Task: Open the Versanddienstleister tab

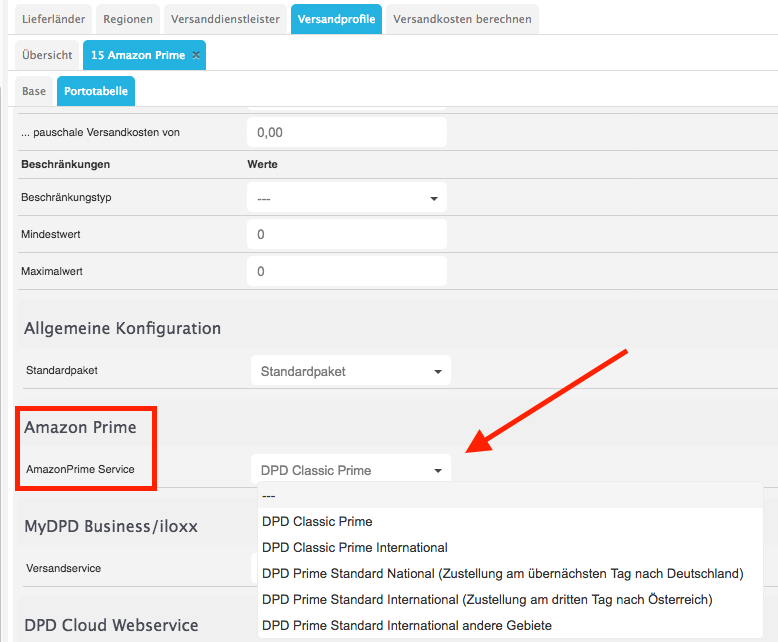Action: point(225,19)
